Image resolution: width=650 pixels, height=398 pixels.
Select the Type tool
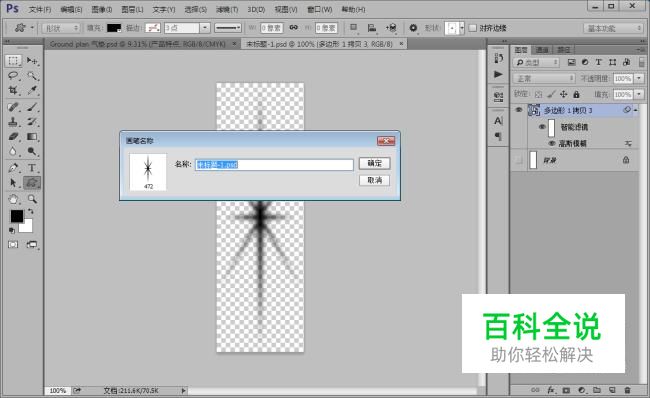pyautogui.click(x=32, y=168)
